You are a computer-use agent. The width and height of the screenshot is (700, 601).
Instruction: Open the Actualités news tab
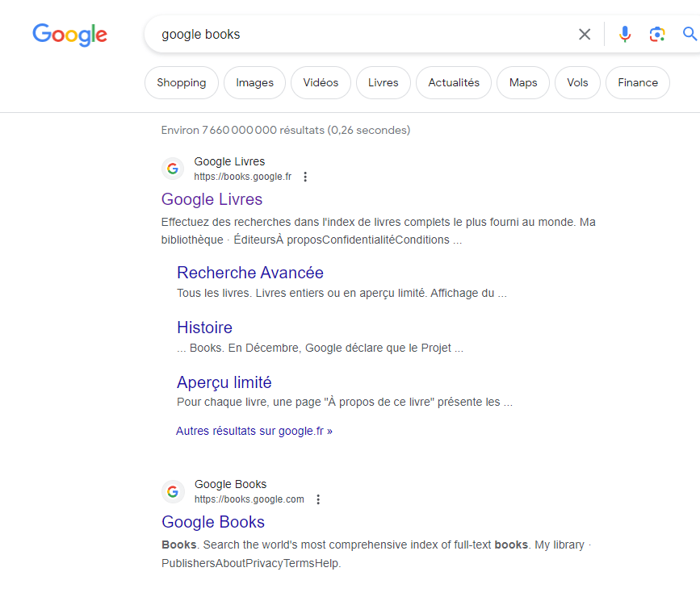[453, 82]
